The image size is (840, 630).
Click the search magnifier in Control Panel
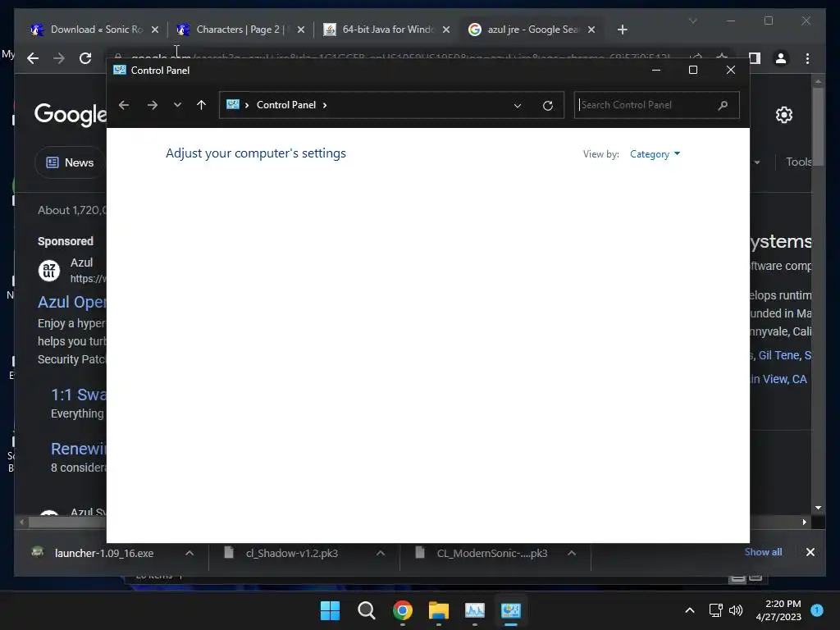(724, 105)
